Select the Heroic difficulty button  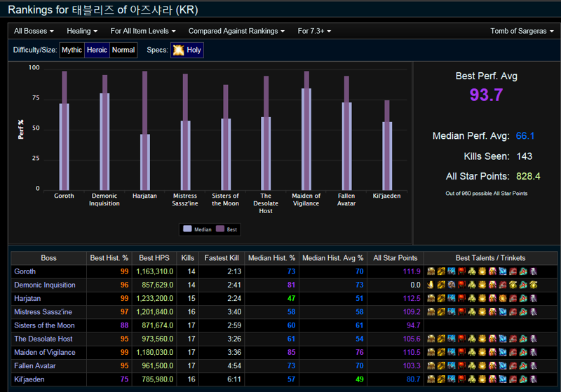click(x=97, y=50)
